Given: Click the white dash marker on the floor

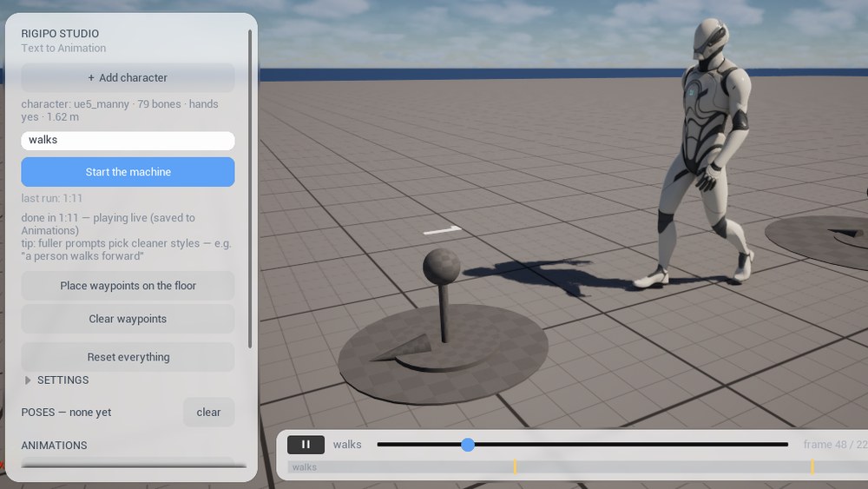Looking at the screenshot, I should (443, 230).
